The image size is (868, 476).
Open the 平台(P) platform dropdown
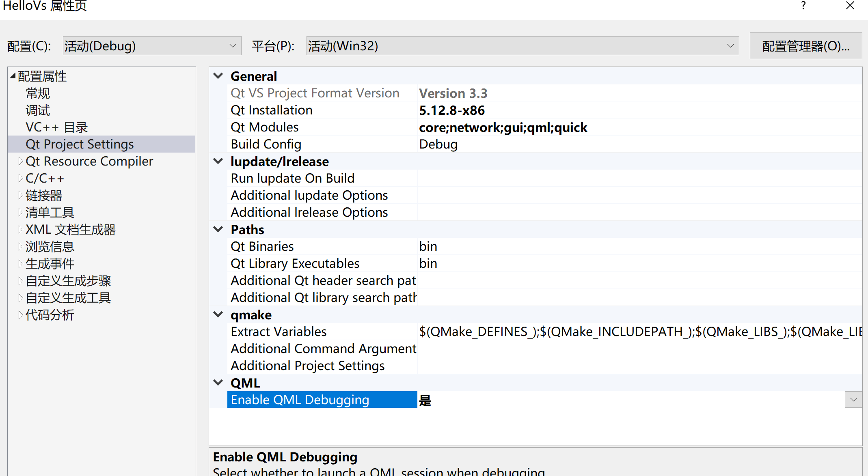pyautogui.click(x=730, y=45)
